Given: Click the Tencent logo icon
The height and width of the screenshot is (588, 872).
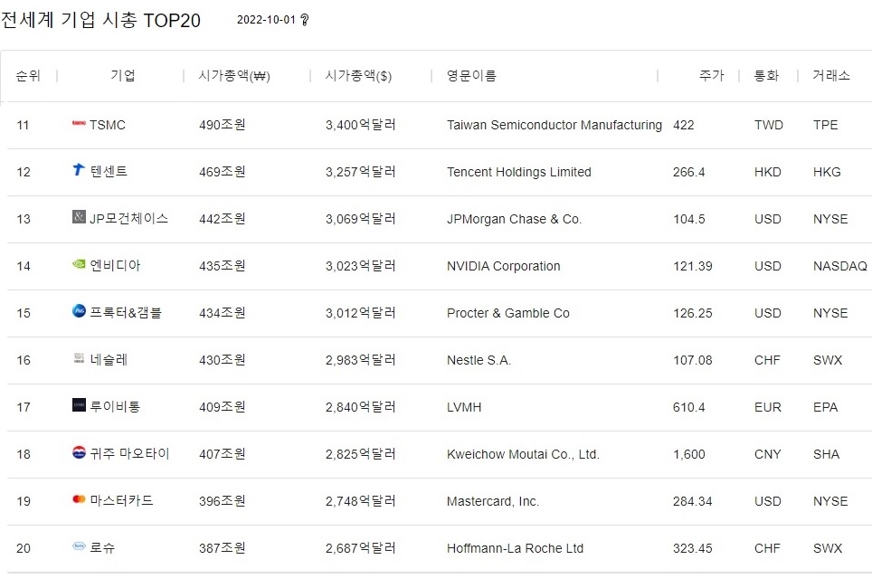Looking at the screenshot, I should point(79,169).
